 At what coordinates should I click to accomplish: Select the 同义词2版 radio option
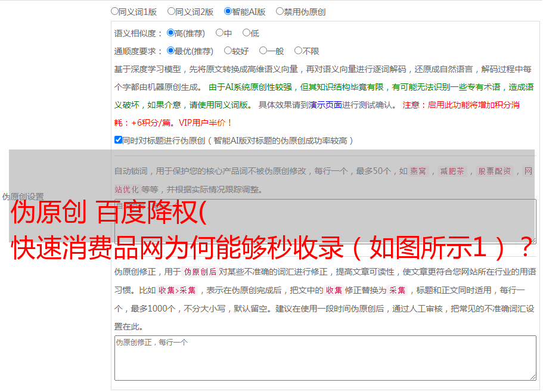(x=171, y=11)
